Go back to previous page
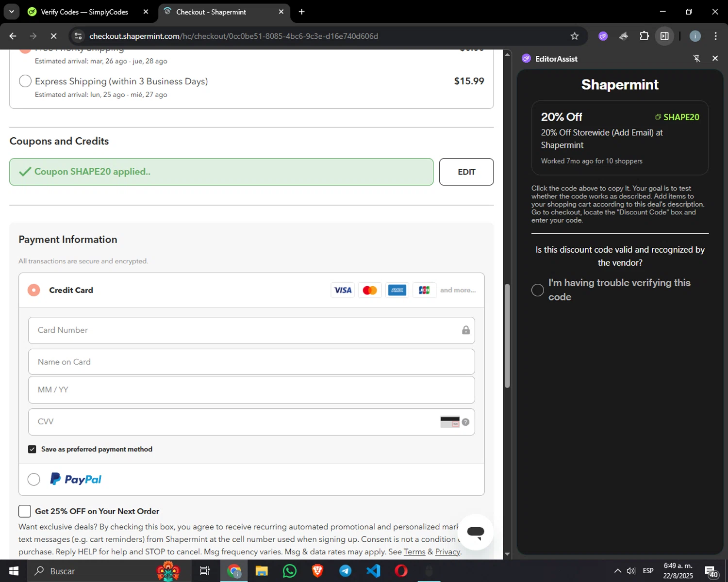The width and height of the screenshot is (728, 582). [x=13, y=36]
